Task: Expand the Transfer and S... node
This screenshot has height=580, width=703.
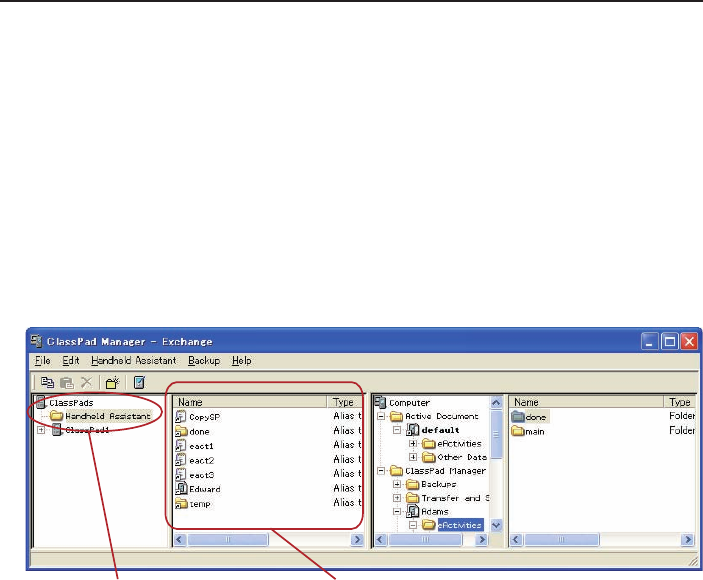Action: pos(397,498)
